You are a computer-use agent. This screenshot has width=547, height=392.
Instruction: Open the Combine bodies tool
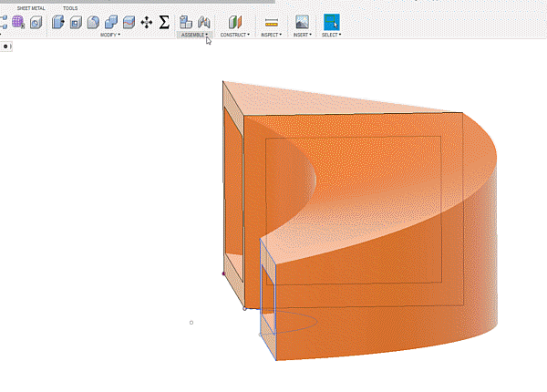(x=111, y=22)
